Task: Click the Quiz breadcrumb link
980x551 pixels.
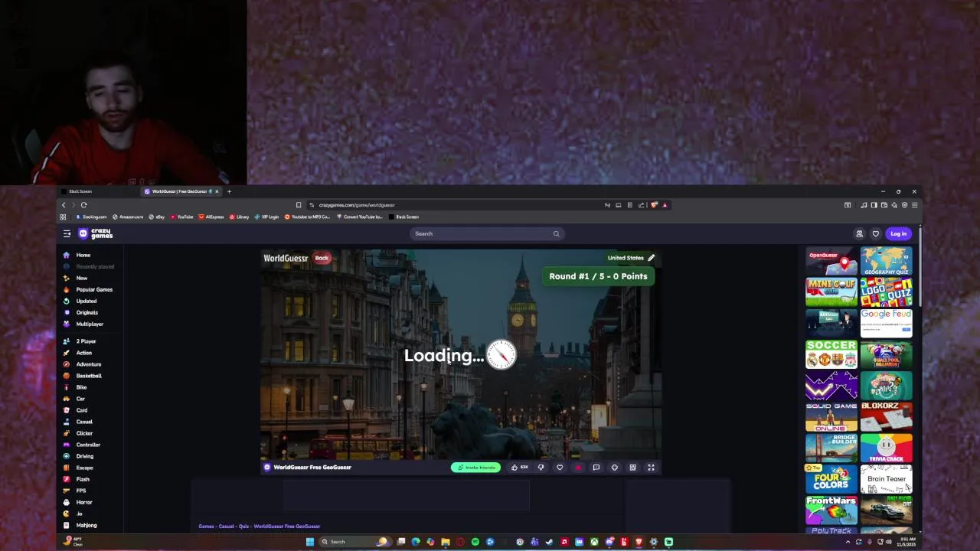Action: pos(243,526)
